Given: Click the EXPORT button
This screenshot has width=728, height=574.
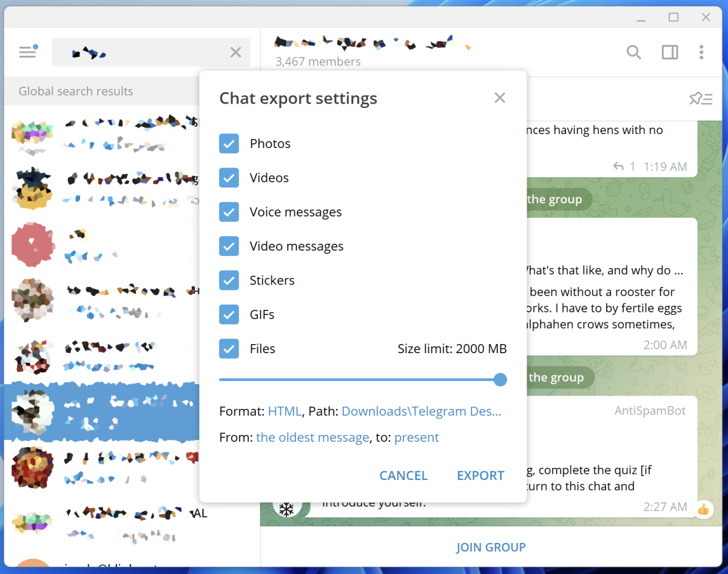Looking at the screenshot, I should pyautogui.click(x=480, y=476).
